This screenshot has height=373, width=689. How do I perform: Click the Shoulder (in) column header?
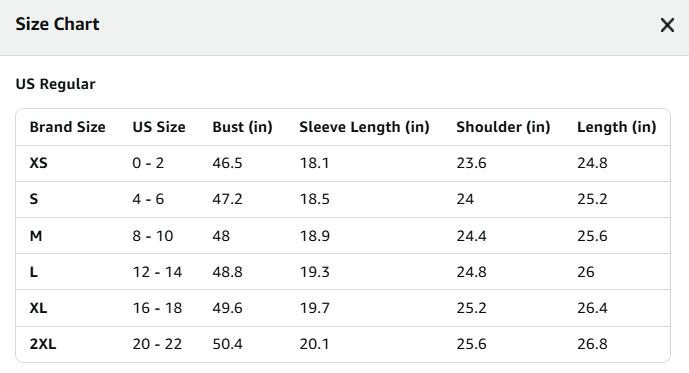(503, 127)
